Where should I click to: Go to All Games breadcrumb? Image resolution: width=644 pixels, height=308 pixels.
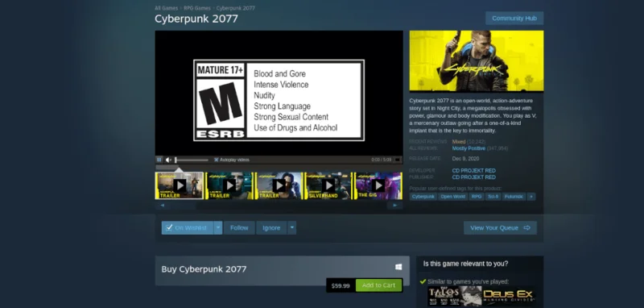point(167,8)
